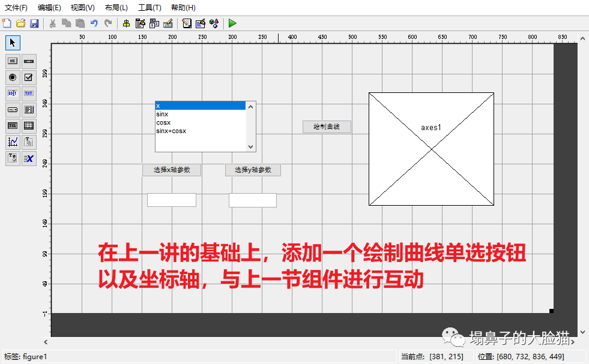Pick the Table component tool
Image resolution: width=589 pixels, height=364 pixels.
coord(29,126)
